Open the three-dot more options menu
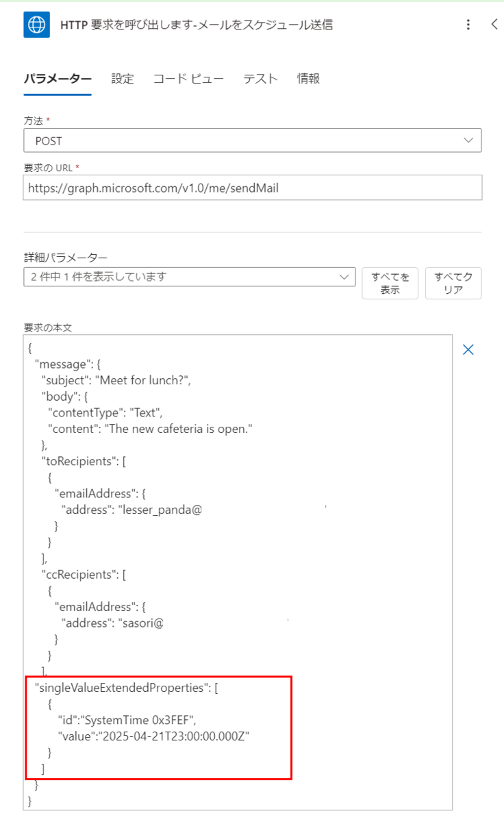Viewport: 504px width, 822px height. click(x=468, y=25)
